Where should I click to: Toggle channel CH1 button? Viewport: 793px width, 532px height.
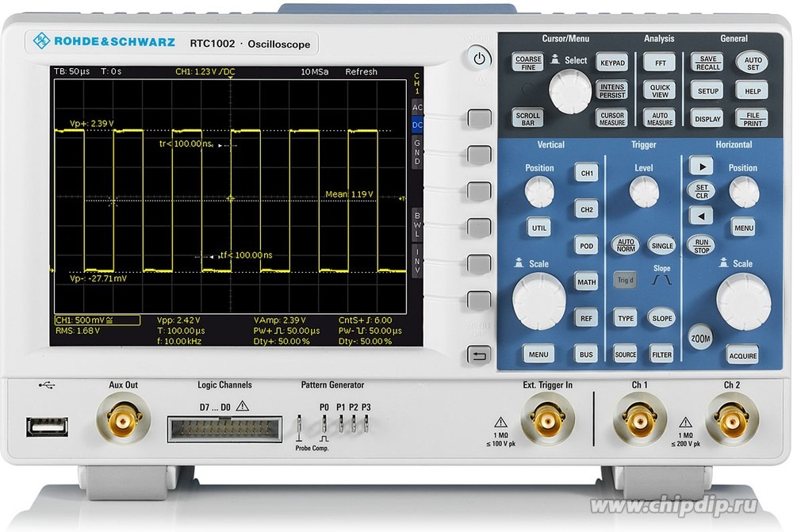(x=586, y=173)
